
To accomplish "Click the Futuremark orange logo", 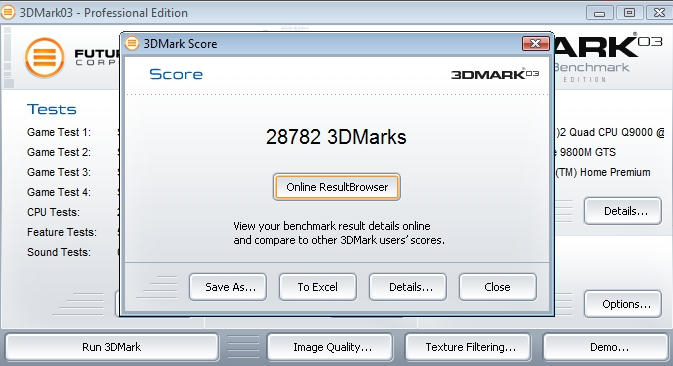I will click(x=45, y=57).
